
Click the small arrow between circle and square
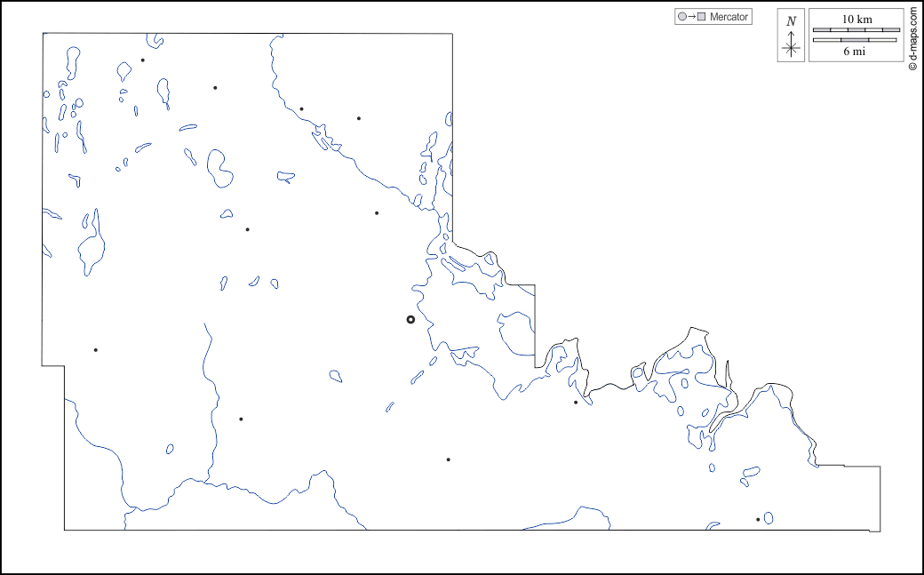coord(691,17)
